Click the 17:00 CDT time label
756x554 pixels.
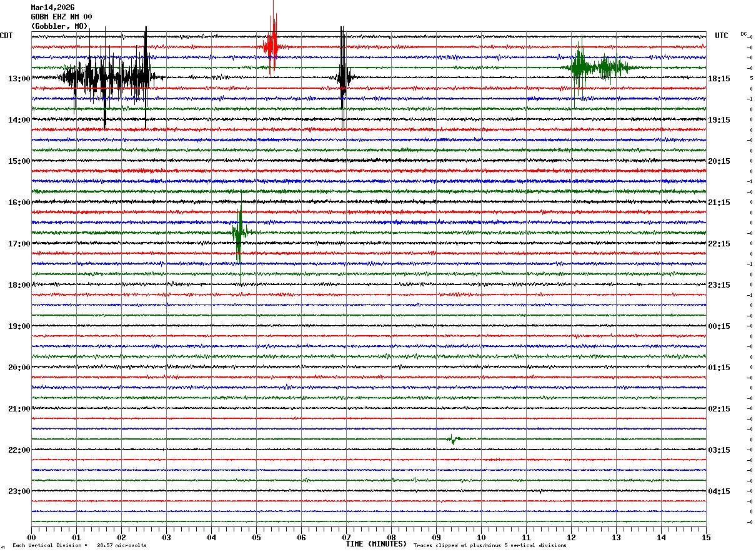tap(19, 243)
